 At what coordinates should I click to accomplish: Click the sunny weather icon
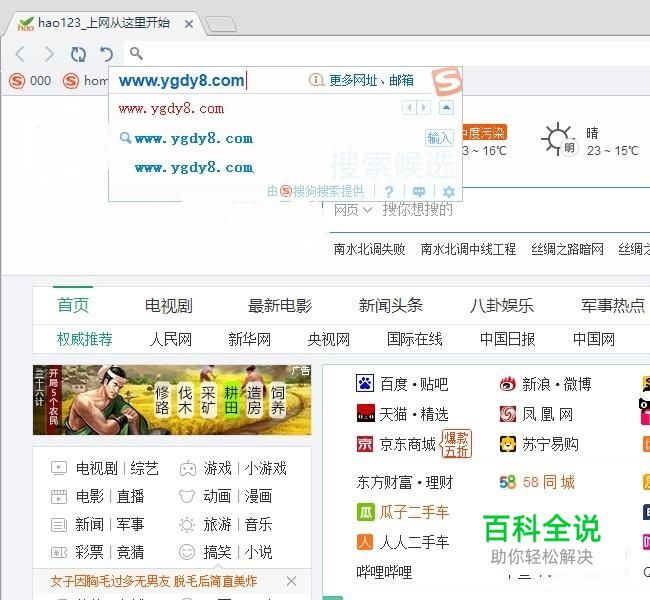tap(558, 139)
